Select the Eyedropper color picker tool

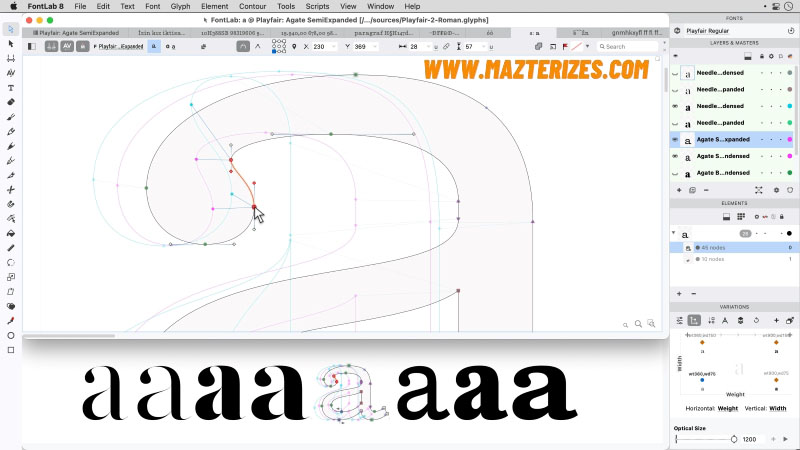click(x=11, y=321)
